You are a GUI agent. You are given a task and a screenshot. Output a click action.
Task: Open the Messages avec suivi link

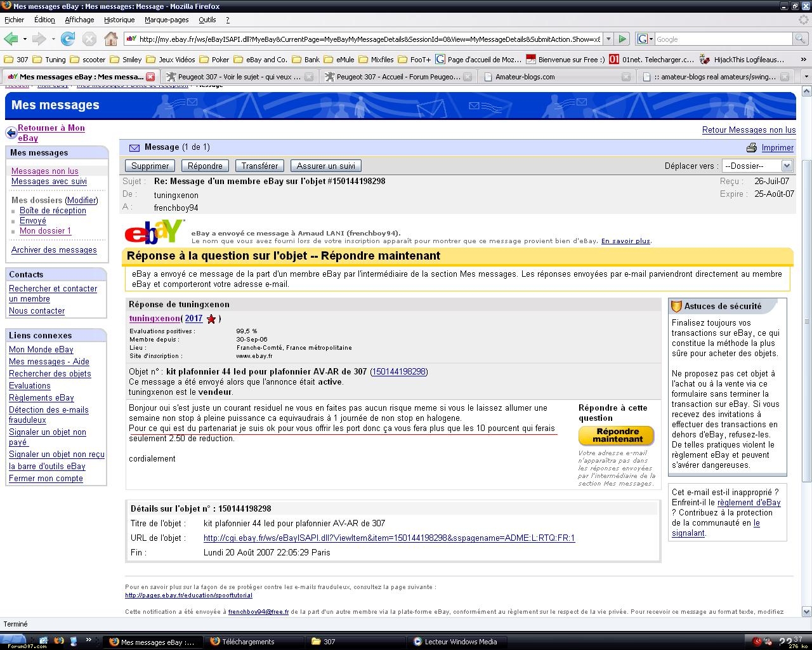[x=49, y=182]
